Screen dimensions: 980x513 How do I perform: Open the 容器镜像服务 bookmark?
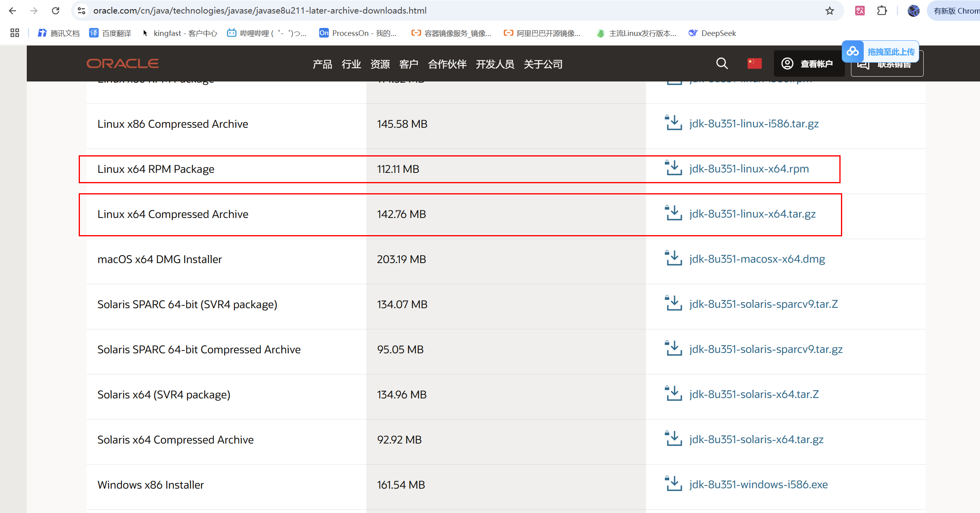tap(451, 33)
